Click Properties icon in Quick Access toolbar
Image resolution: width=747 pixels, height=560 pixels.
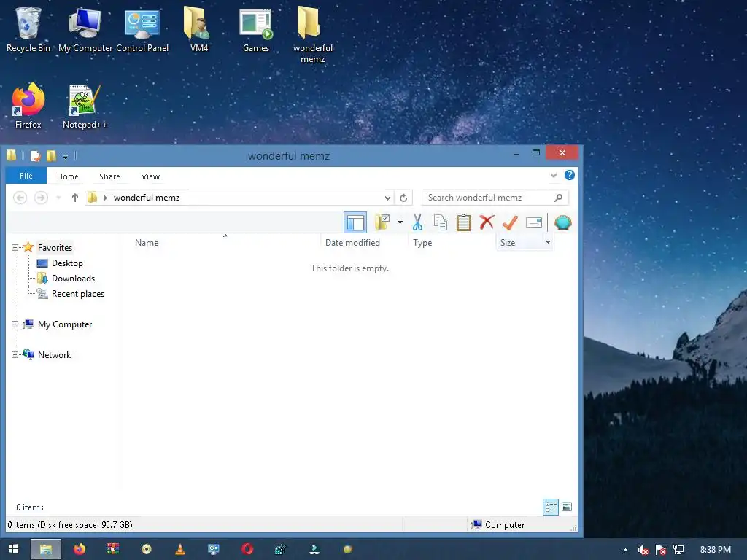(x=36, y=156)
